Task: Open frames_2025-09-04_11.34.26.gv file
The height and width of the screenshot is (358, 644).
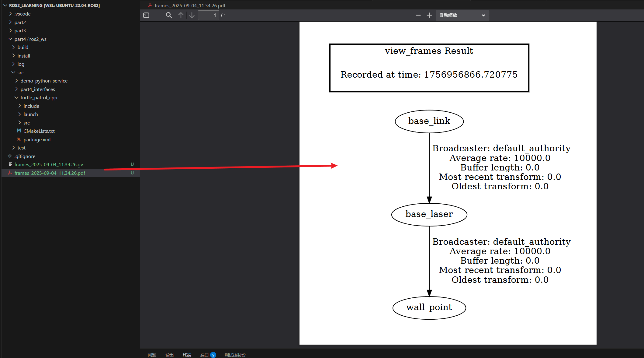Action: [49, 164]
